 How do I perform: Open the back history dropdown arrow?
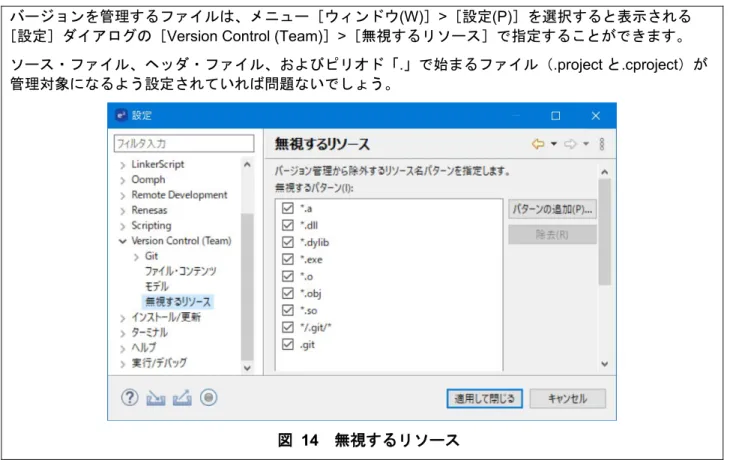554,144
